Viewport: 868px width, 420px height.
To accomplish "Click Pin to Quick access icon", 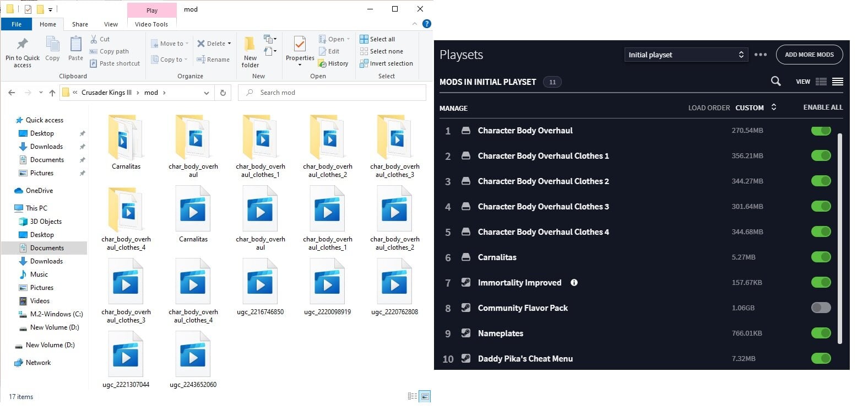I will 22,44.
